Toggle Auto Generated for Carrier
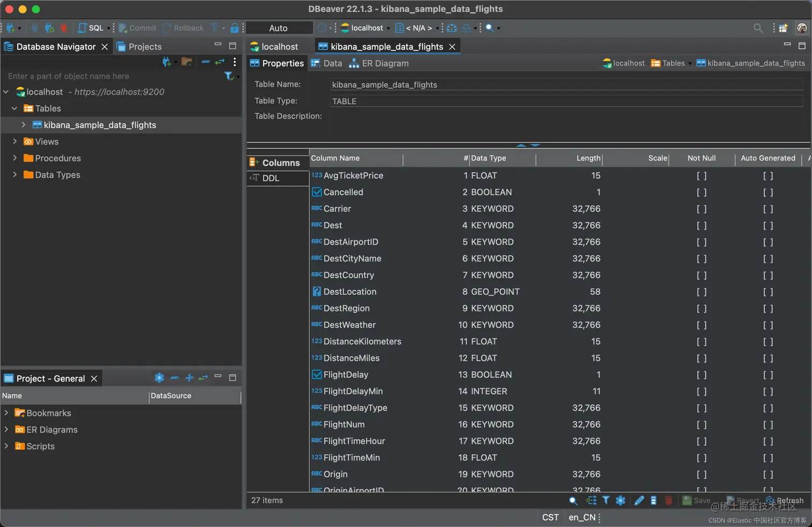Screen dimensions: 812x527 [768, 209]
